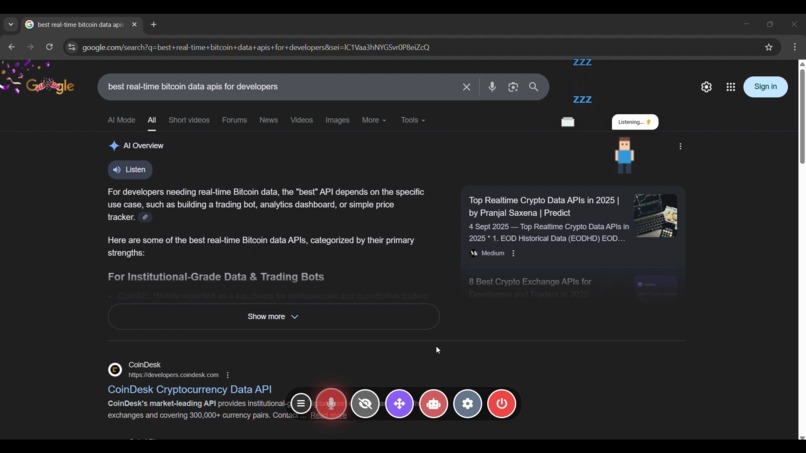
Task: Expand the More dropdown
Action: [x=374, y=120]
